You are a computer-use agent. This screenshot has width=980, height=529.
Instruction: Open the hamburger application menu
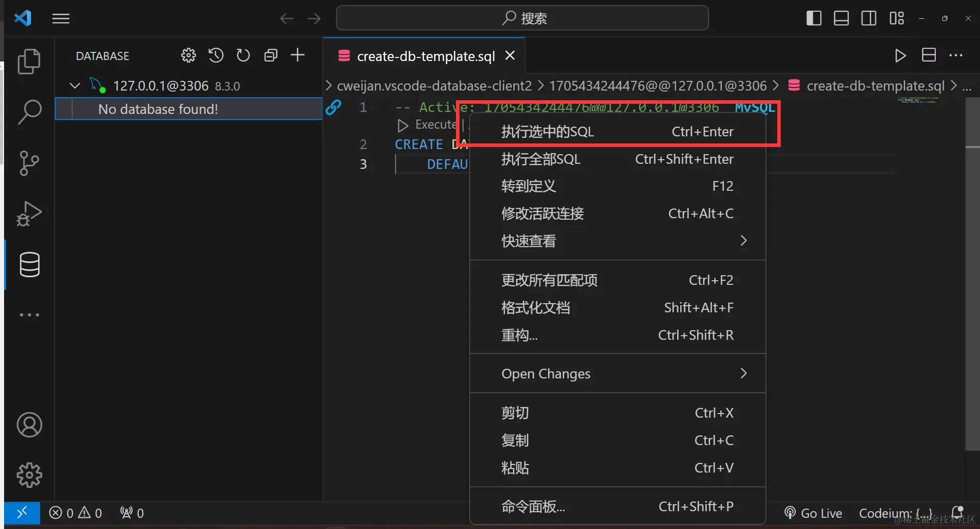tap(61, 19)
